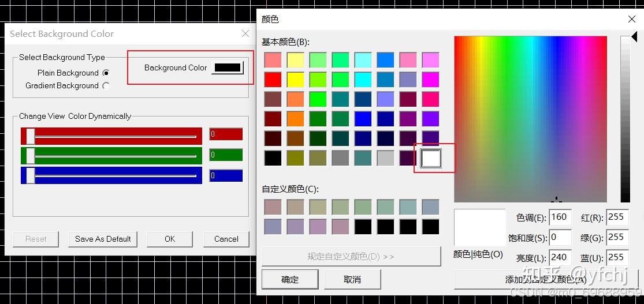This screenshot has height=304, width=644.
Task: Click the red slider thumb
Action: pyautogui.click(x=31, y=136)
